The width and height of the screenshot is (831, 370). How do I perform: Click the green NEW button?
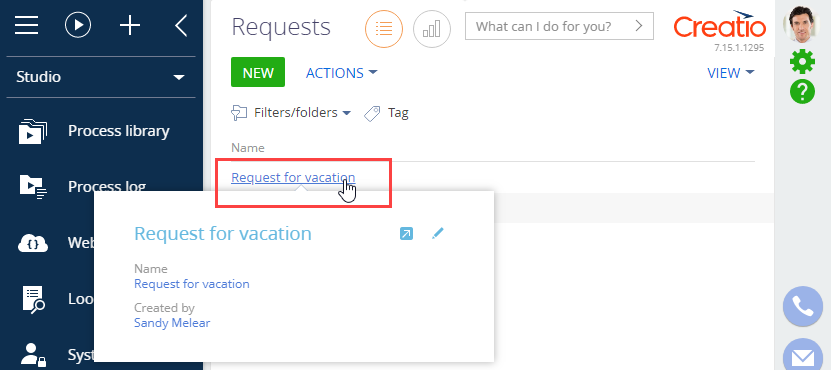pos(258,72)
